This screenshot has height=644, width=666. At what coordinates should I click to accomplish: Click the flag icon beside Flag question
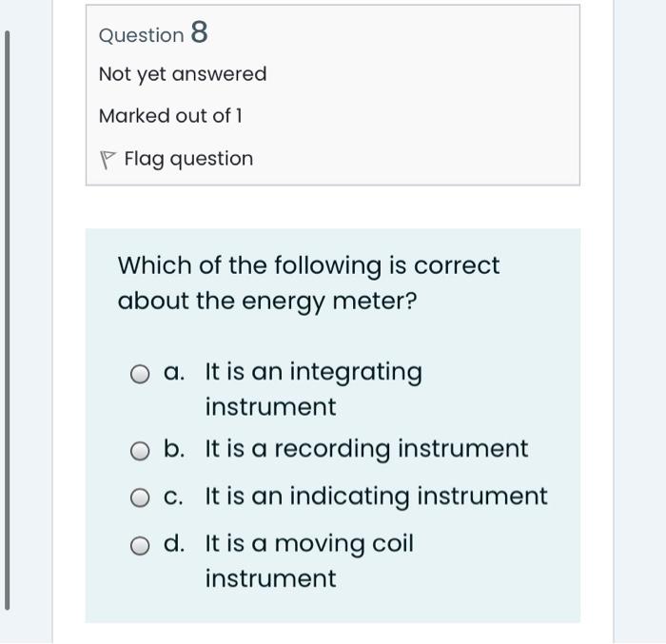[x=107, y=160]
